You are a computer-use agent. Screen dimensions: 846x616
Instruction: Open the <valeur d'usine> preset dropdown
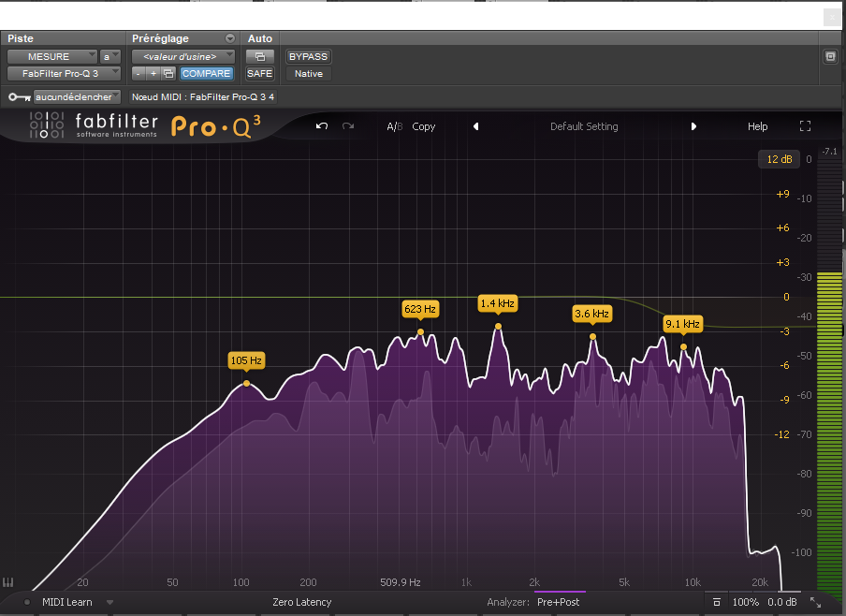[x=182, y=57]
